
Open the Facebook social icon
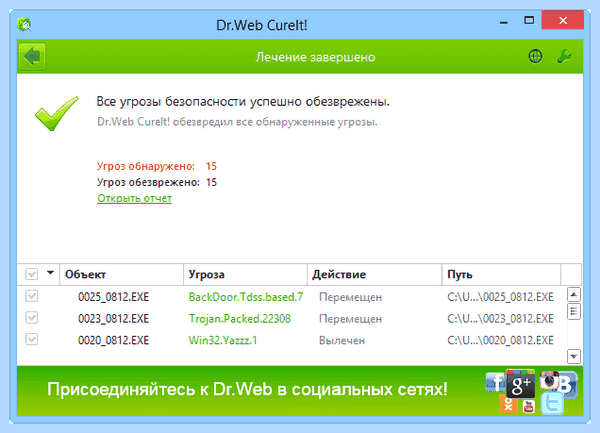pos(495,382)
